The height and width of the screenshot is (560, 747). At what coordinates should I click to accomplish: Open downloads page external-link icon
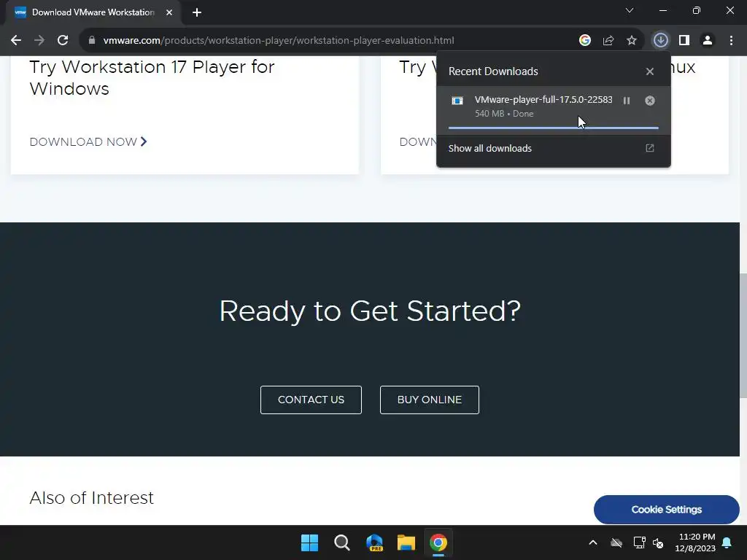[x=649, y=148]
